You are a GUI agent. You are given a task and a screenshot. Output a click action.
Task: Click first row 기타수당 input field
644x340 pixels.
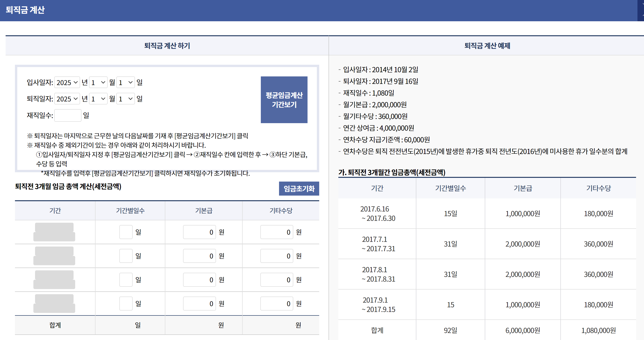click(x=276, y=232)
